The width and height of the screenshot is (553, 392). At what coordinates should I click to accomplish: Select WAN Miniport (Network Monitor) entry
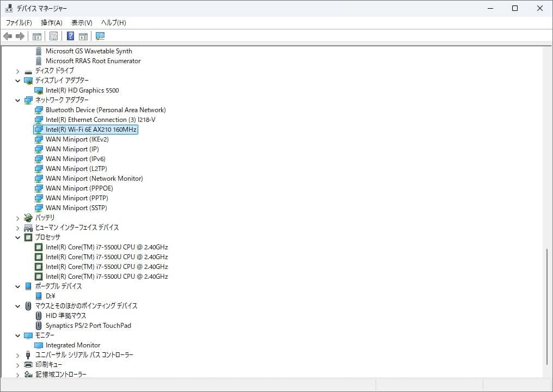(x=94, y=179)
